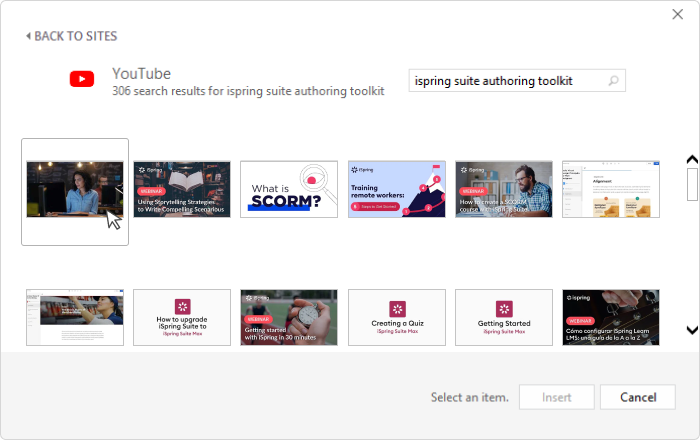Click the scroll down arrow

pos(692,330)
